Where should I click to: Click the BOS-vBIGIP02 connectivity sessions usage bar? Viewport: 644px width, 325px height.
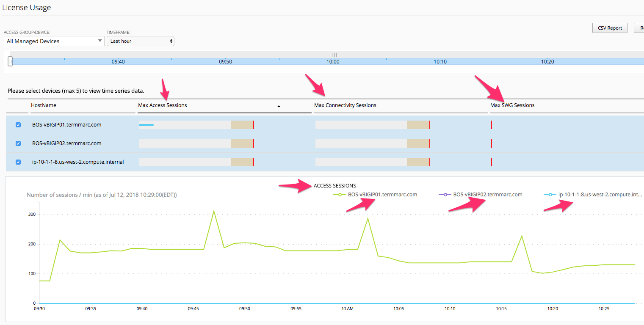pos(373,143)
